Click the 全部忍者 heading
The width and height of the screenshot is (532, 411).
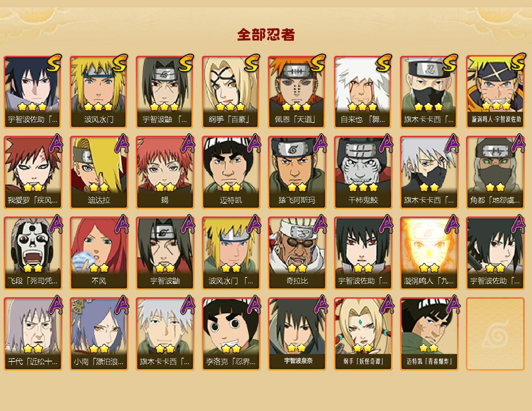point(266,35)
